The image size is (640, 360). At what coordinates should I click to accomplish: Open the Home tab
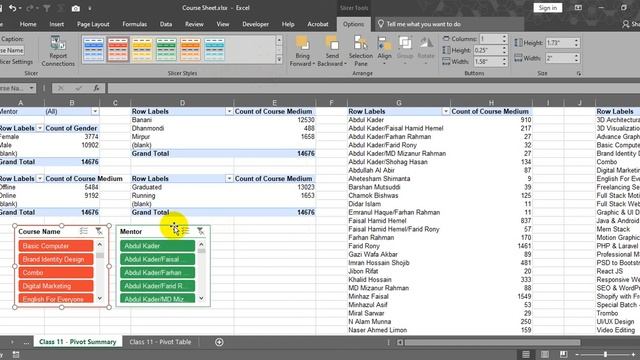pyautogui.click(x=28, y=24)
